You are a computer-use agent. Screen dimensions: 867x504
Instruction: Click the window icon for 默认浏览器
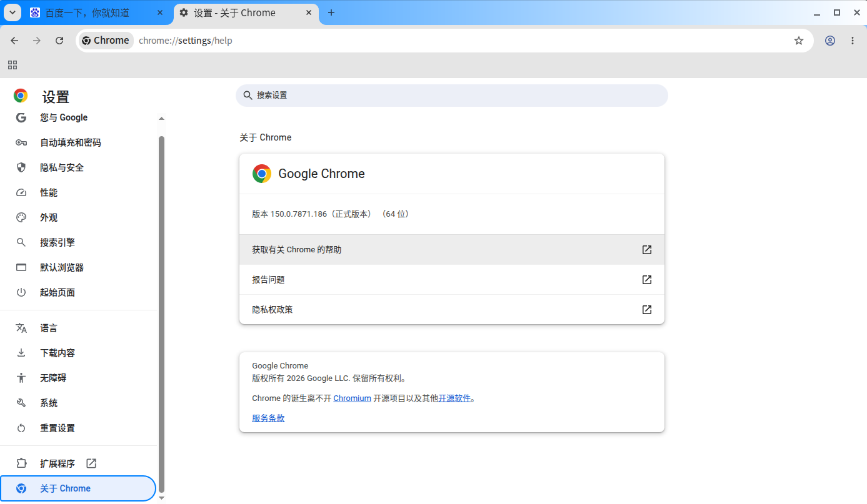(x=21, y=267)
